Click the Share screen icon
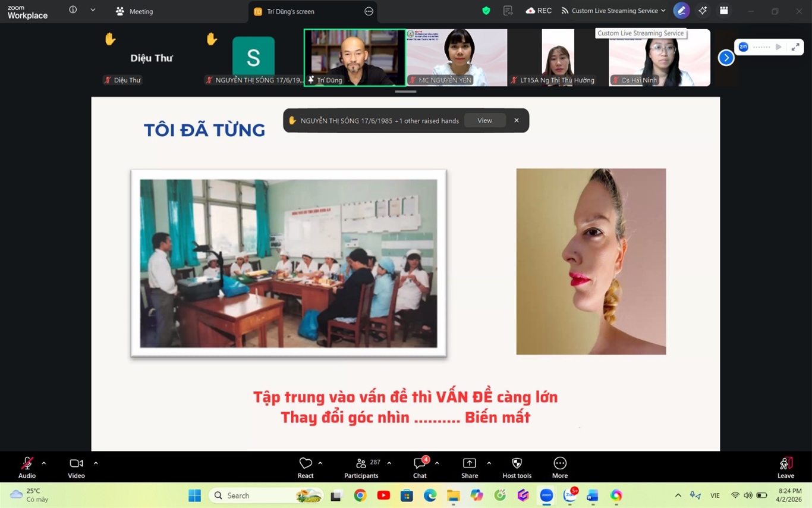 click(469, 464)
